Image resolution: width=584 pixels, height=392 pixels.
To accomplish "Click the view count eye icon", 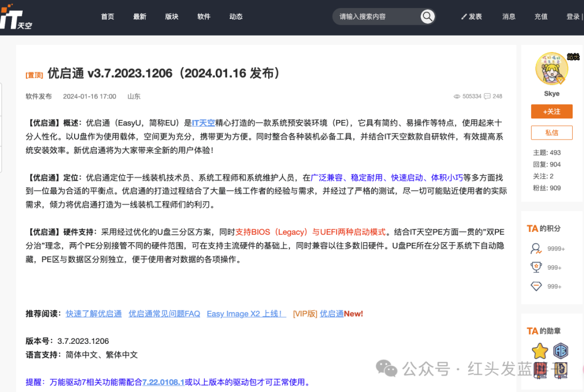I will (x=456, y=96).
